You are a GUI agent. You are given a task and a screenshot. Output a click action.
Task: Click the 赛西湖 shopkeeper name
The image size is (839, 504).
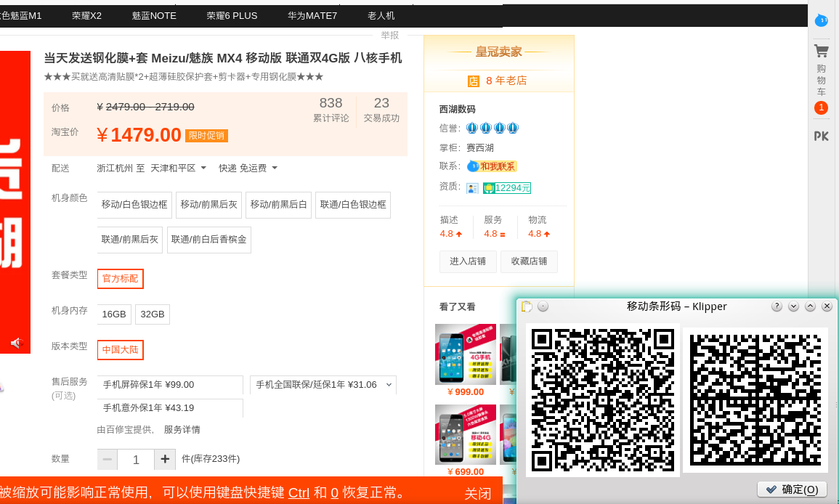(480, 147)
